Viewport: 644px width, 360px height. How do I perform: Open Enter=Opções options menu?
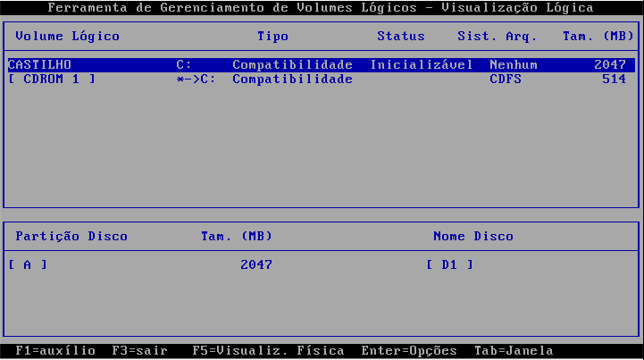click(408, 351)
